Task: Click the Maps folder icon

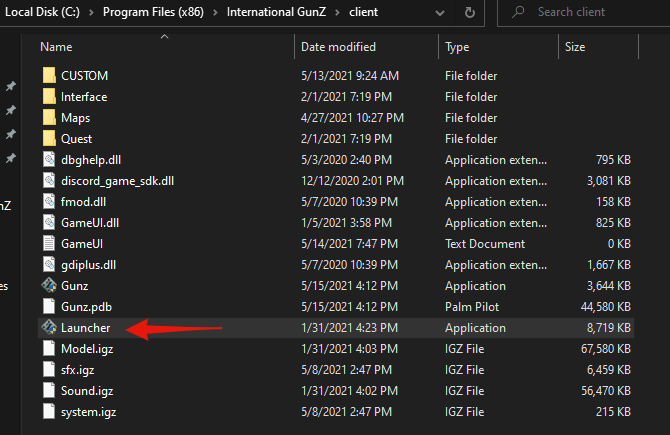Action: (49, 118)
